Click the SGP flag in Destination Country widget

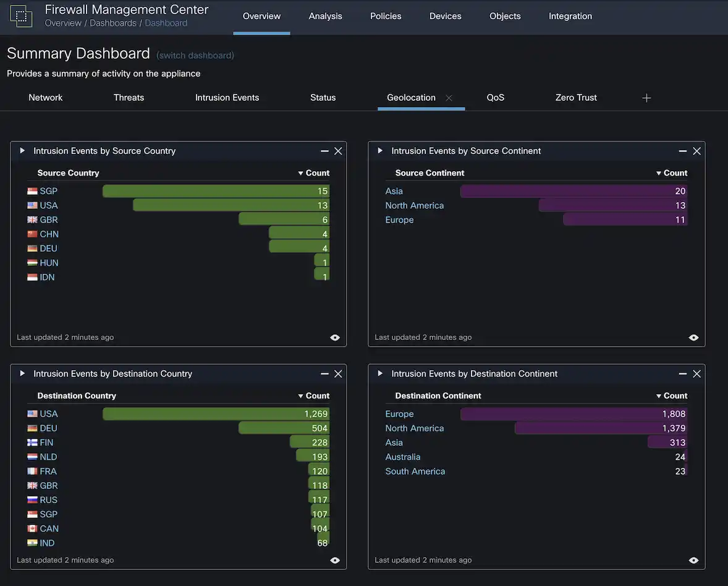point(33,514)
